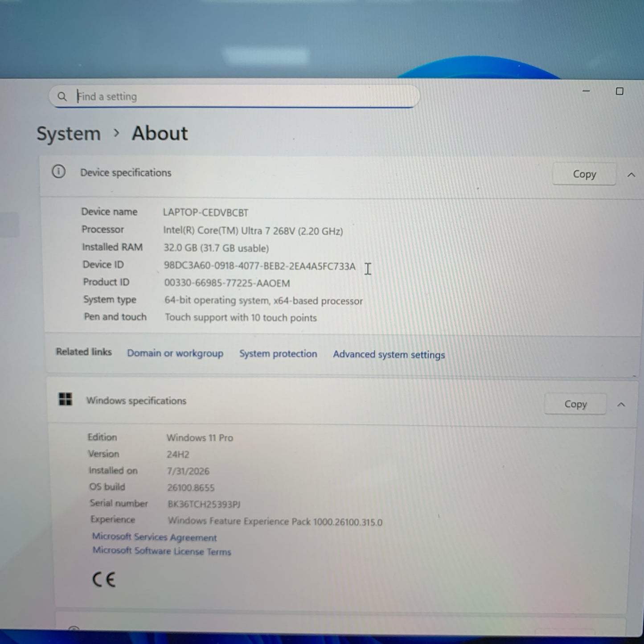Minimize the Settings window

(x=586, y=91)
